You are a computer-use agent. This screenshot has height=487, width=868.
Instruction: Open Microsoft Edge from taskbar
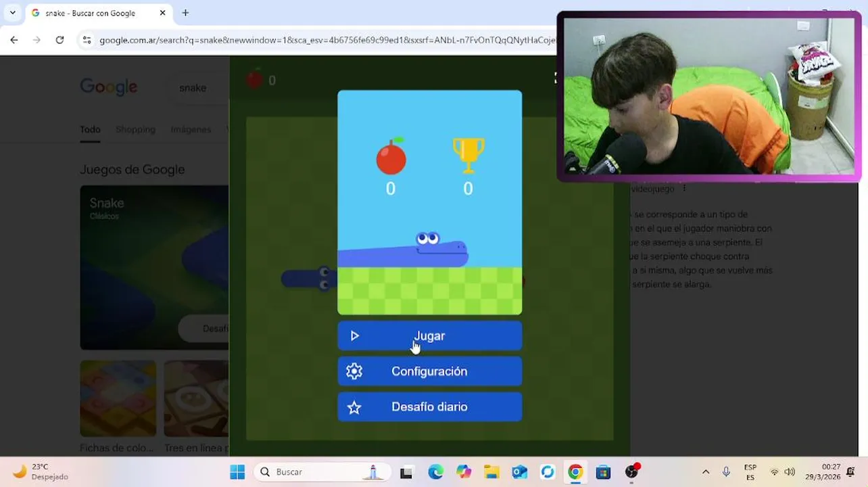pos(435,472)
